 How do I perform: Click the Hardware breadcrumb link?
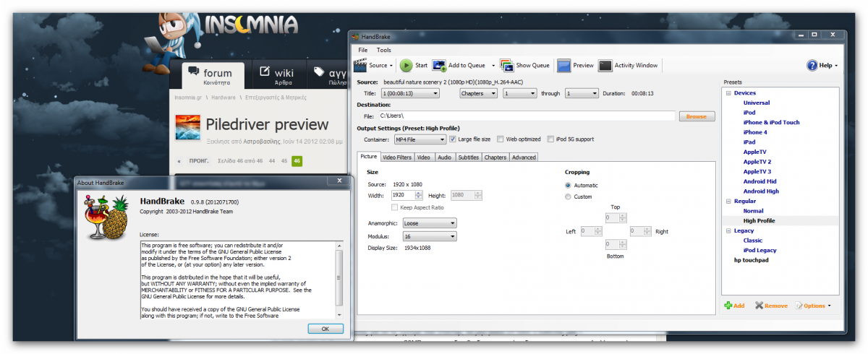coord(224,97)
